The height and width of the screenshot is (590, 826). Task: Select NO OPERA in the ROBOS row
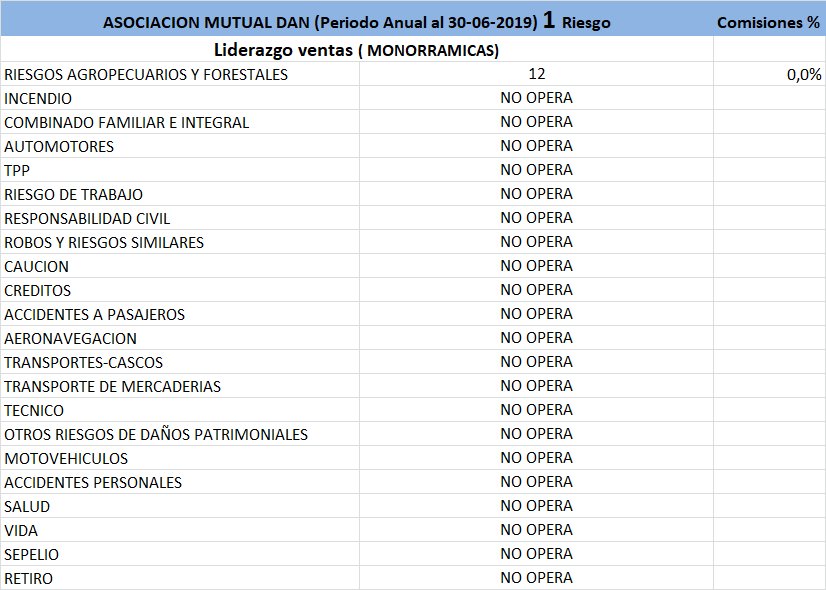pyautogui.click(x=536, y=242)
